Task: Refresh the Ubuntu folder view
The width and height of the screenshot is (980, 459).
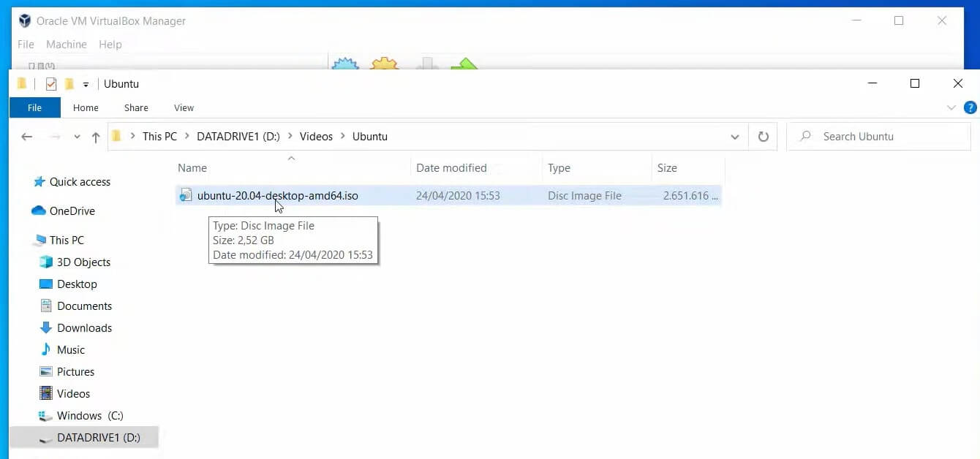Action: pos(764,137)
